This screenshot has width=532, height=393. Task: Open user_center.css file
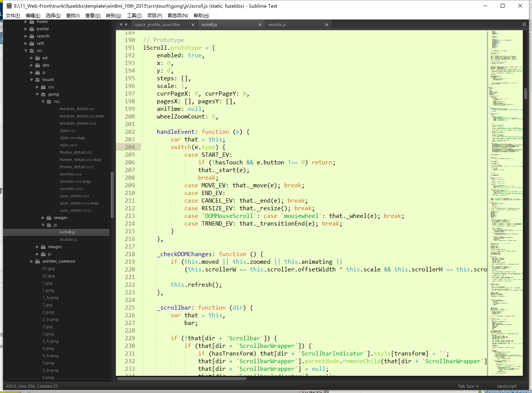[74, 196]
